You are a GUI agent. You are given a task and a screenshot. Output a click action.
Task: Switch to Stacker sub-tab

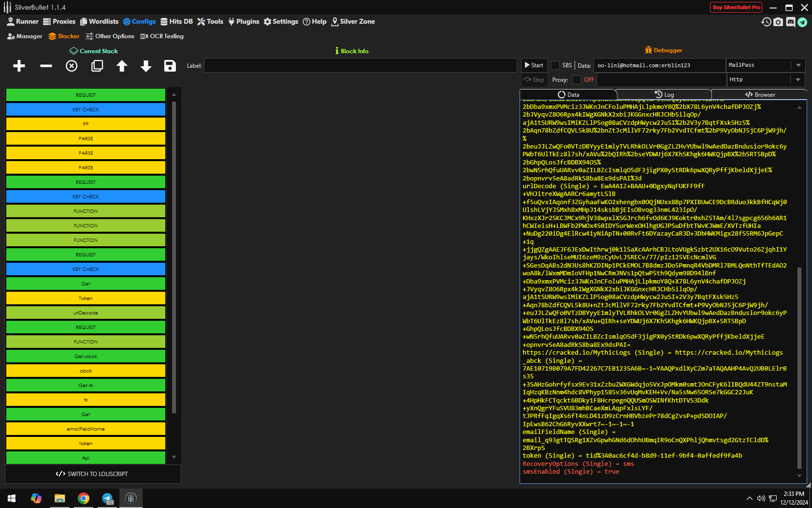tap(64, 36)
